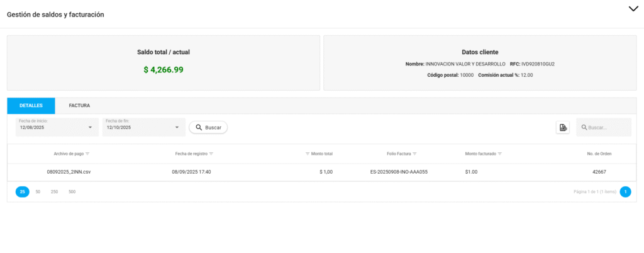Set page size to 25 rows
This screenshot has width=644, height=253.
click(x=22, y=191)
